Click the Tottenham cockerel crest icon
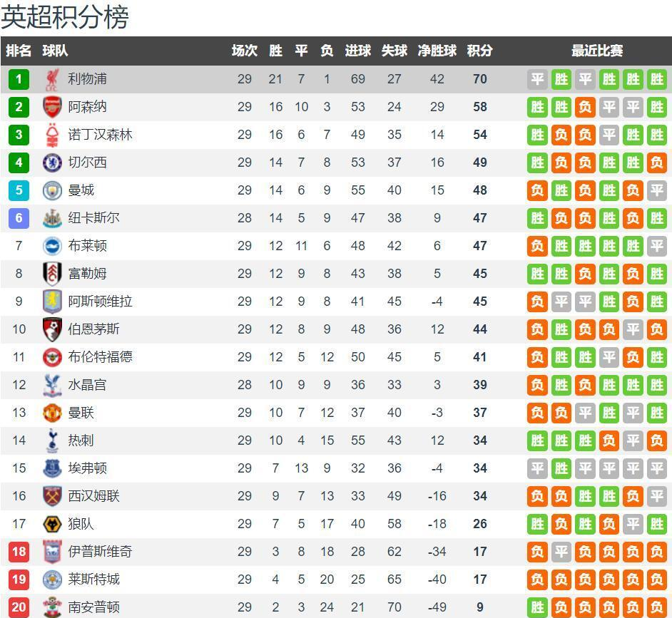672x618 pixels. 52,441
